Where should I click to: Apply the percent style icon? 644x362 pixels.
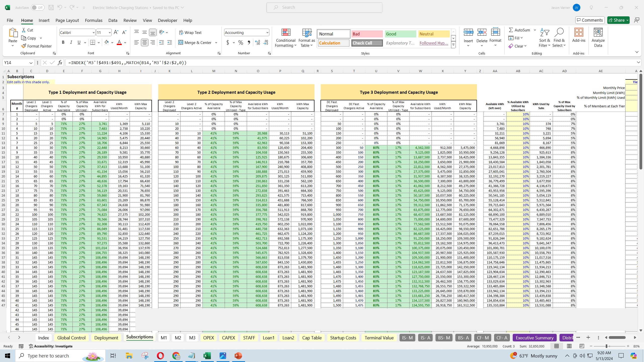pos(240,42)
